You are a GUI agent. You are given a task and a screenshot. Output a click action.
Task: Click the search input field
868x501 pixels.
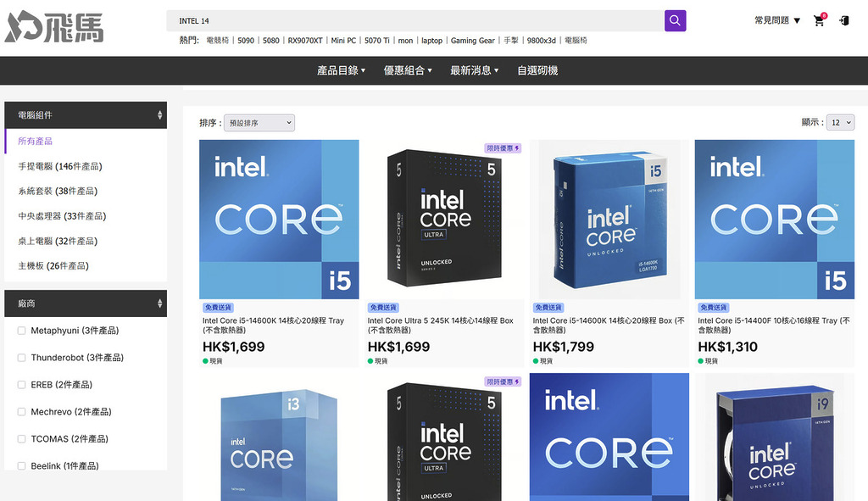tap(415, 20)
